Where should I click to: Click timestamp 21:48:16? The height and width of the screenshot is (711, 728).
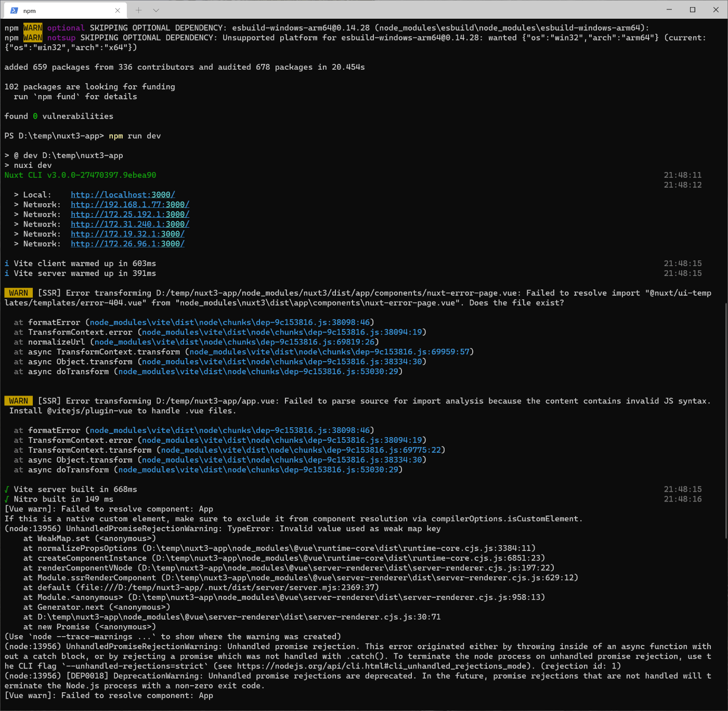[x=683, y=499]
